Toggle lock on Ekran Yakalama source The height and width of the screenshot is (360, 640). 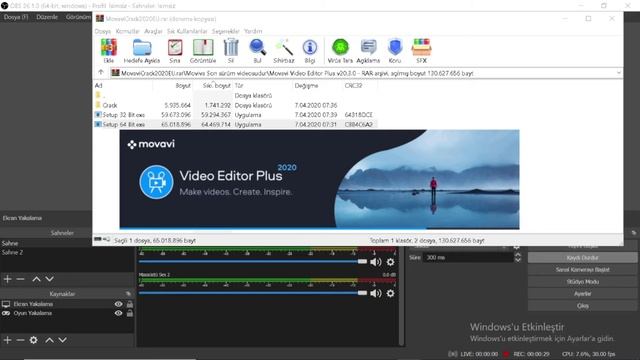pos(130,304)
